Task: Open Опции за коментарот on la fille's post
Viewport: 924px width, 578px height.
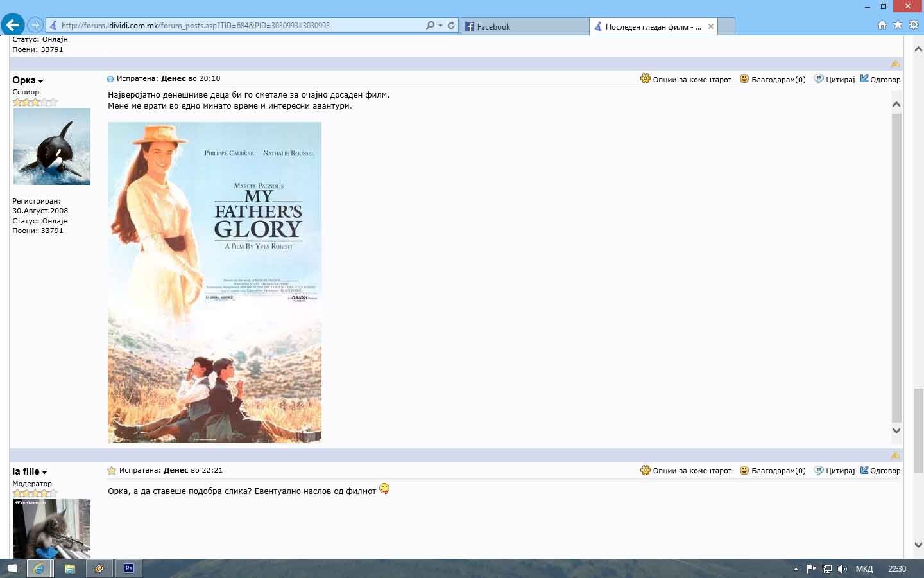Action: 692,471
